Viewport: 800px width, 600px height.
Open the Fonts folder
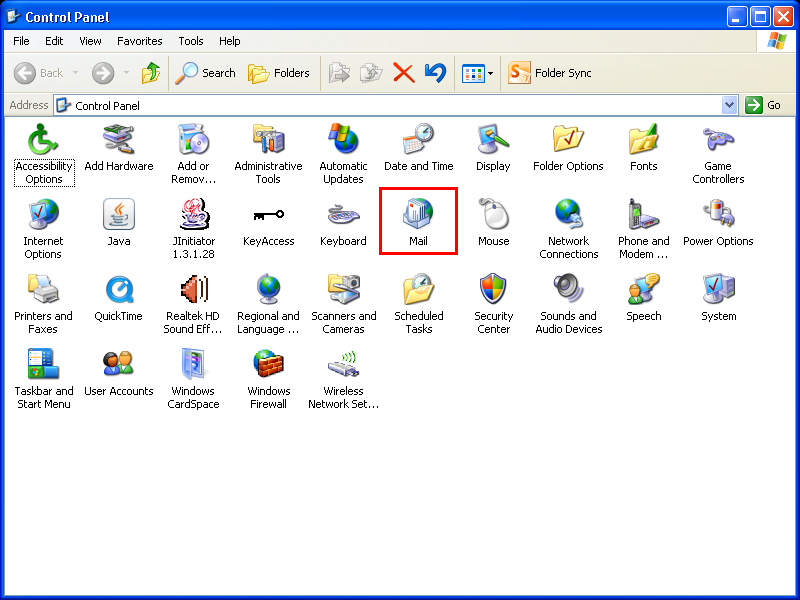(x=643, y=148)
